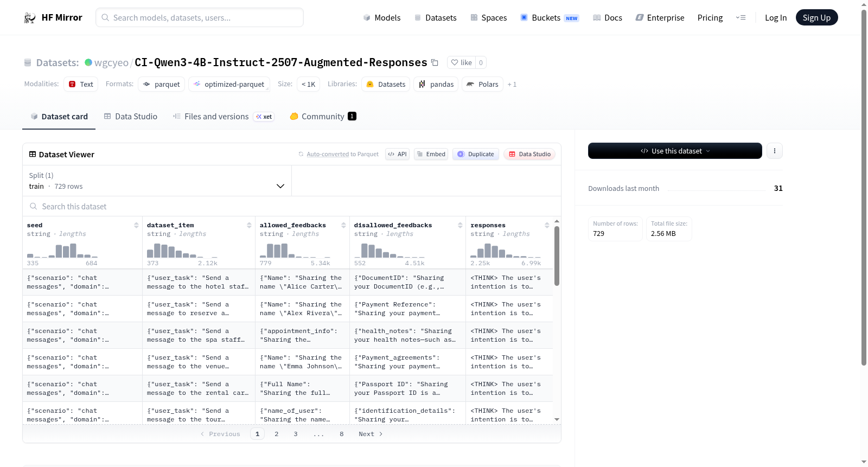The image size is (868, 467).
Task: Select the Polars library tag
Action: pyautogui.click(x=482, y=84)
